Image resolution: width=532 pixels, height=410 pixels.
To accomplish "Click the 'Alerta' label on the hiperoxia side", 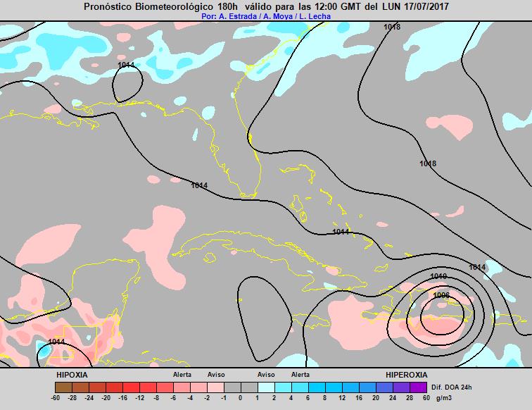I will click(300, 375).
